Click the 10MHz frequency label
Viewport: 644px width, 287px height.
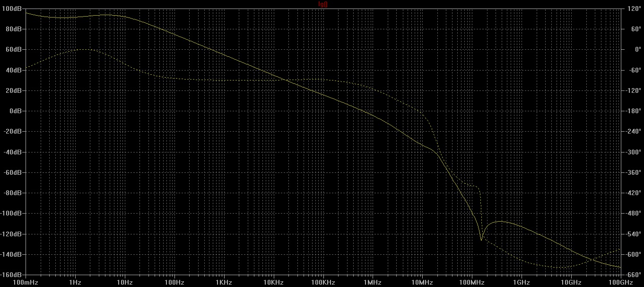point(423,282)
